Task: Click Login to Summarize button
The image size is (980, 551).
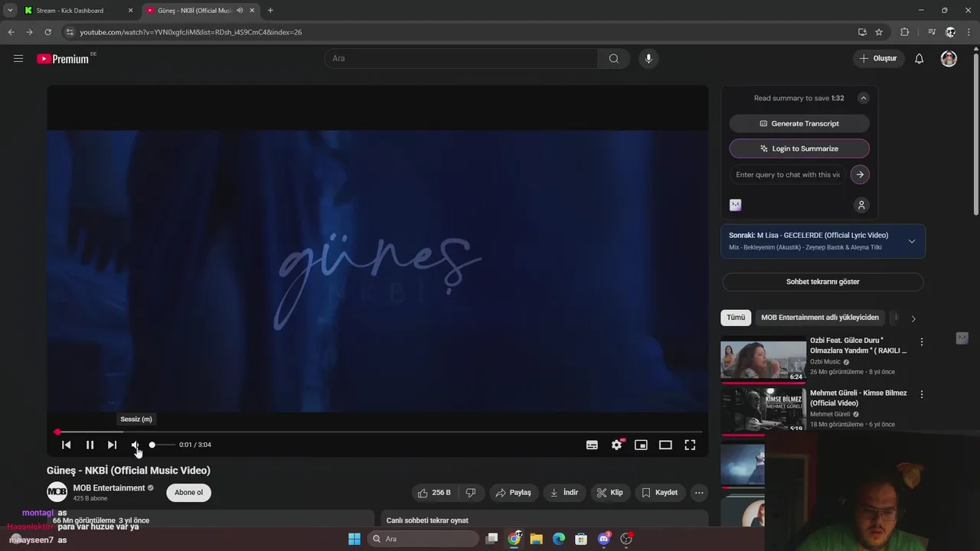Action: (x=799, y=148)
